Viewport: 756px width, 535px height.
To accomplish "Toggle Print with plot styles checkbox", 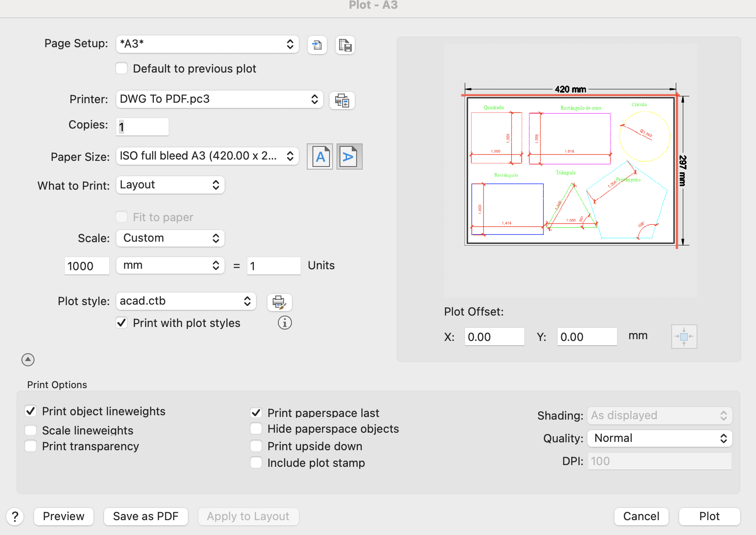I will [x=122, y=323].
